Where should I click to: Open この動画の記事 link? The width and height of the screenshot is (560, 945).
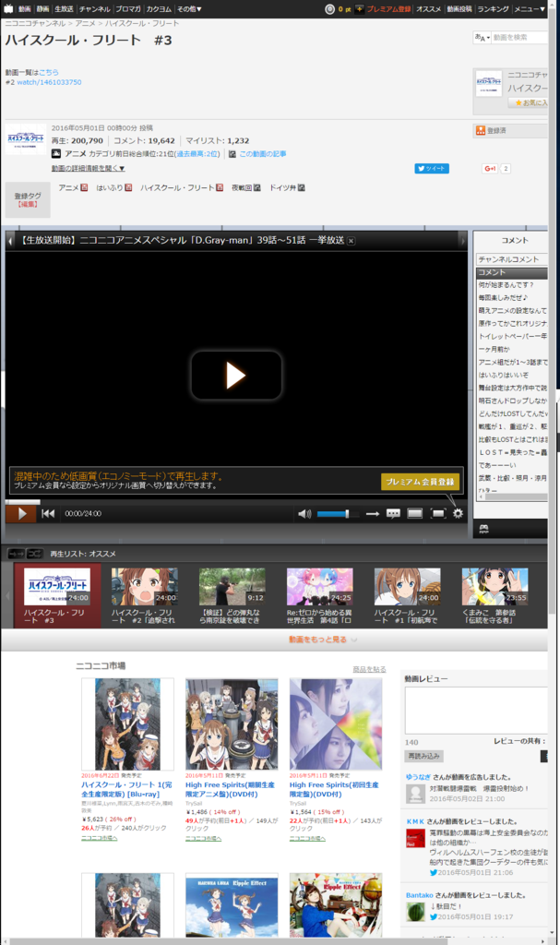(x=263, y=154)
